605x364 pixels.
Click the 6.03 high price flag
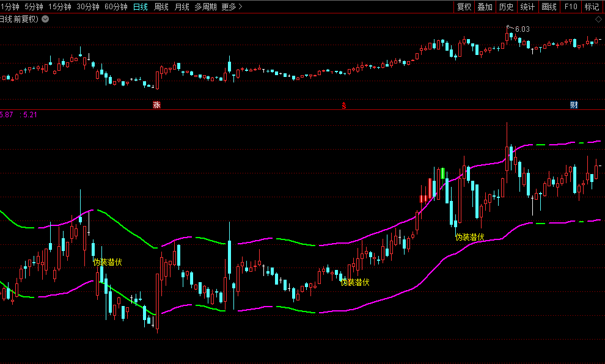pos(521,29)
